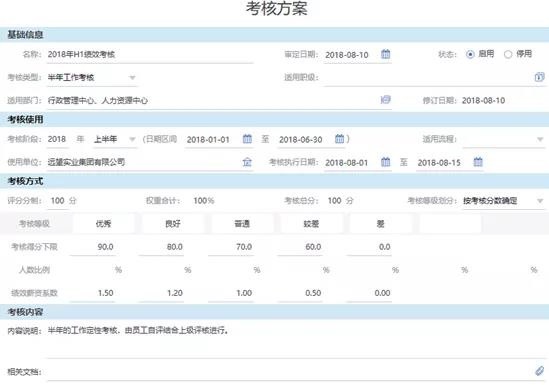Click the 考核方式 section header
The width and height of the screenshot is (549, 385).
click(274, 181)
